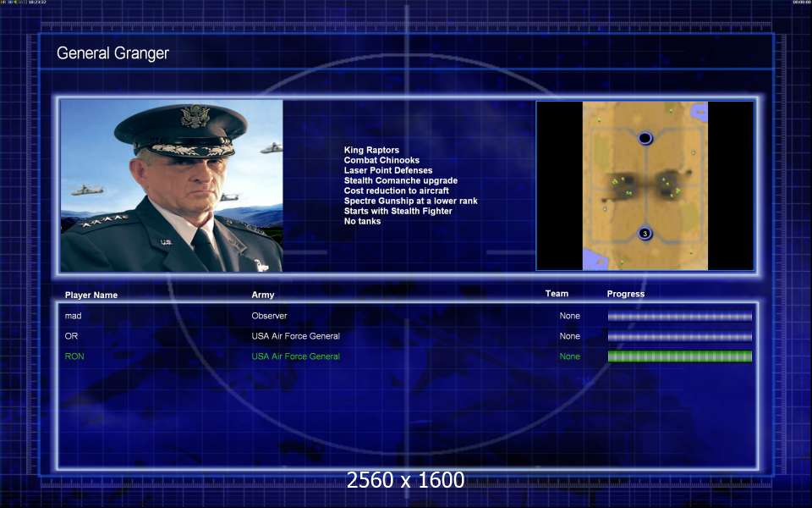Click OR's "USA Air Force General" army
812x508 pixels.
(296, 336)
